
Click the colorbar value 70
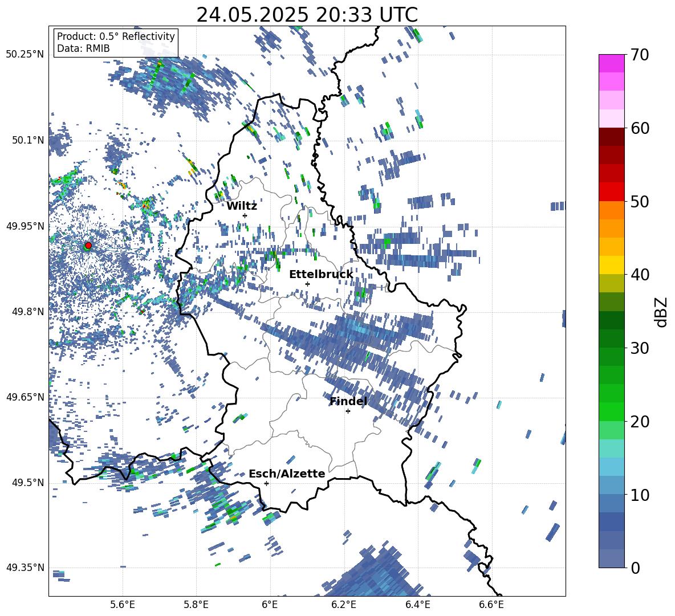tap(639, 55)
